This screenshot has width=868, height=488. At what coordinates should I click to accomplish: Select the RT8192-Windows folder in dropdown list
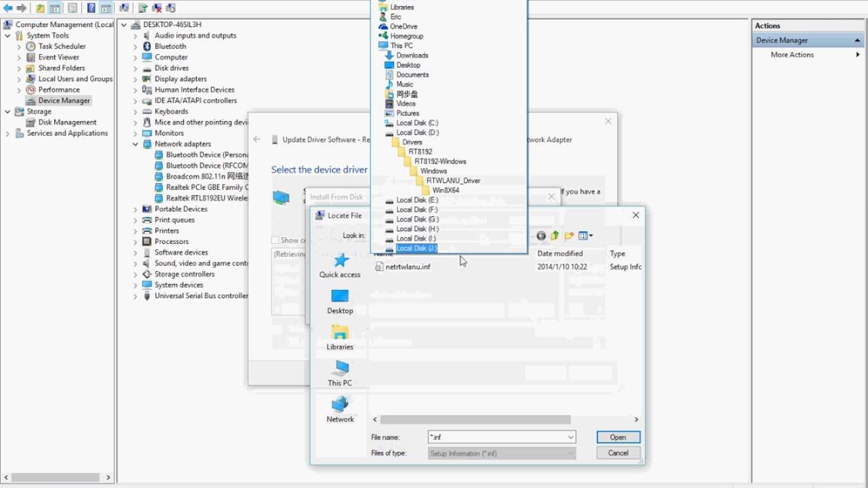440,162
